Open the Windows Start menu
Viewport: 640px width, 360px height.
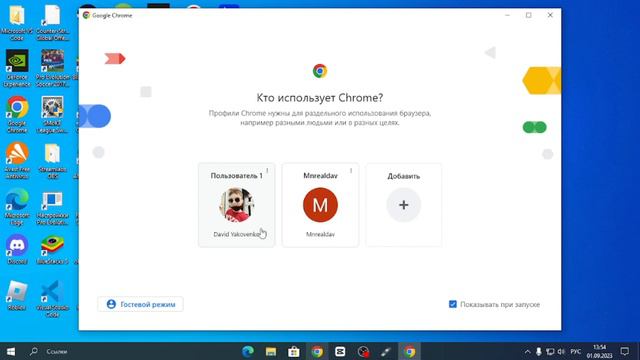click(x=11, y=351)
